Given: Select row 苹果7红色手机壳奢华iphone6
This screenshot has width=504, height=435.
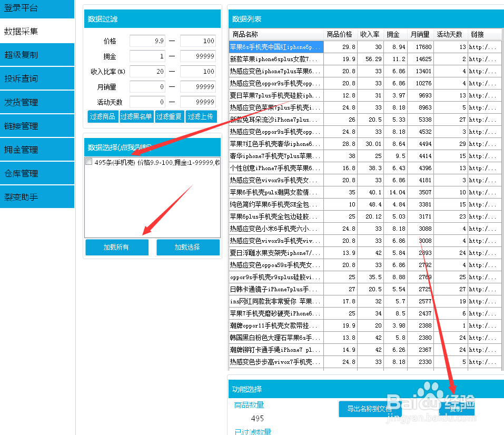Looking at the screenshot, I should (x=365, y=144).
